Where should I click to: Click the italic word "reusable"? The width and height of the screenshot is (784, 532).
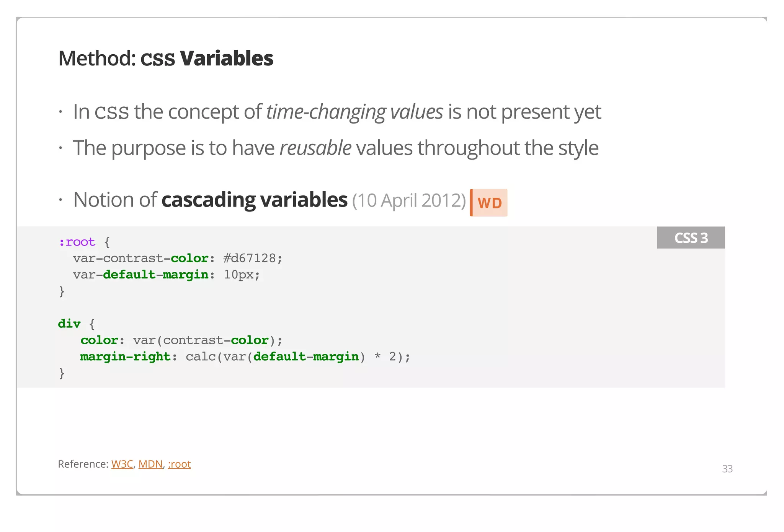(x=315, y=148)
